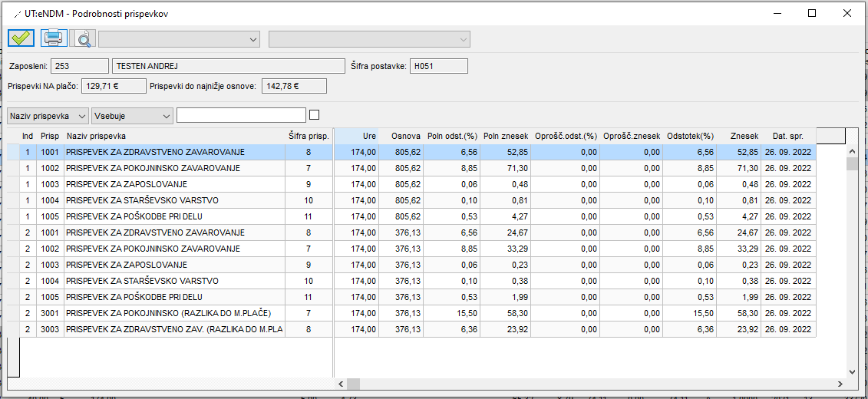This screenshot has height=399, width=868.
Task: Click the Oprošč.odst.(%) column header
Action: coord(563,136)
